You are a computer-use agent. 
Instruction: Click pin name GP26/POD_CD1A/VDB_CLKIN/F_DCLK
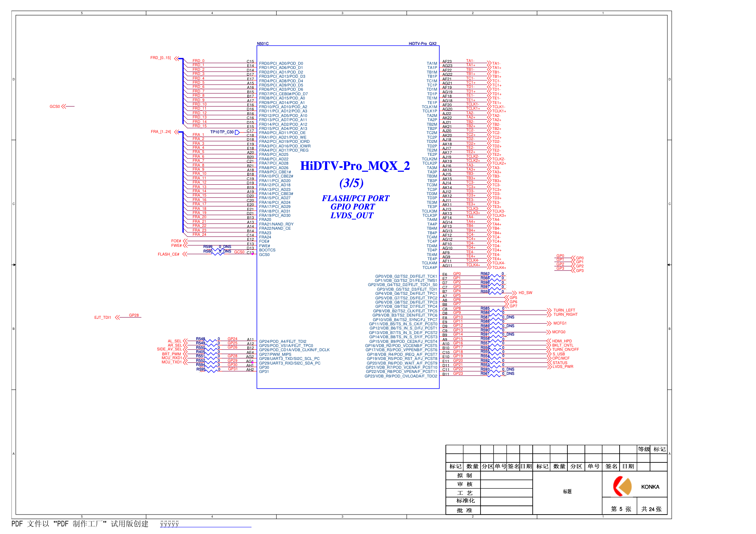click(x=294, y=350)
